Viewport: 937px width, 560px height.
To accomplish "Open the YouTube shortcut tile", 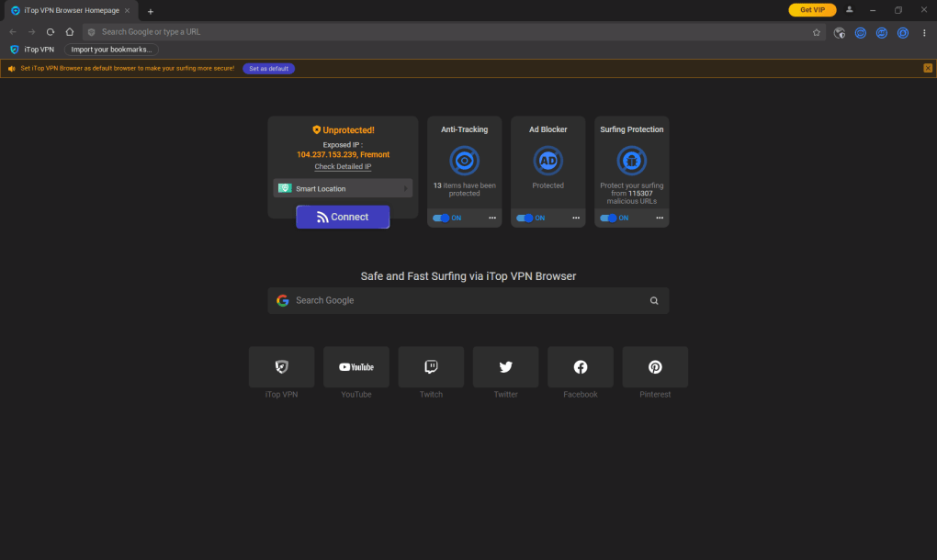I will click(356, 367).
